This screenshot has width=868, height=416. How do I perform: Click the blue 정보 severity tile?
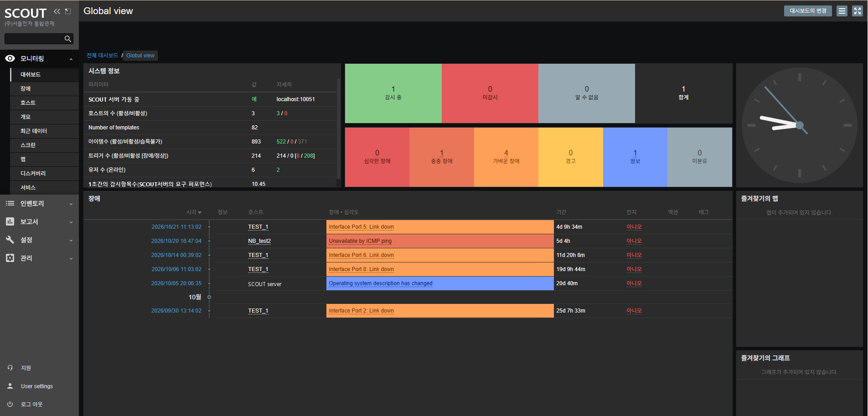coord(635,157)
